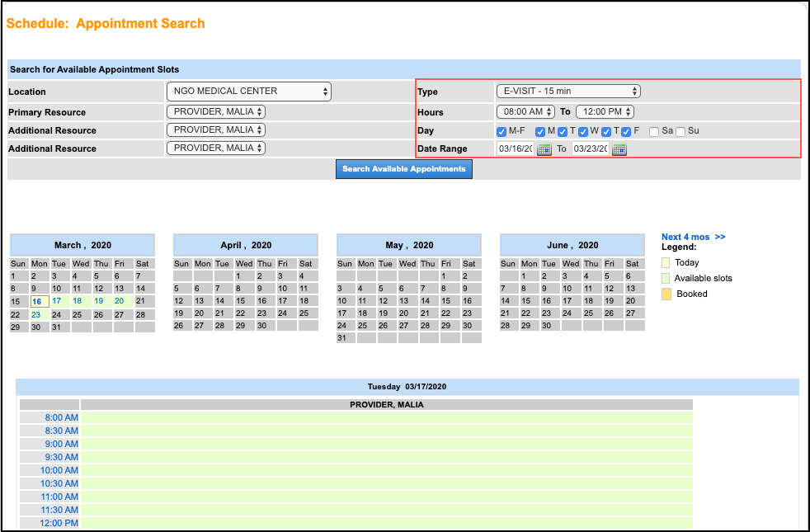
Task: Open the 08:00 AM start hour dropdown
Action: pos(525,111)
